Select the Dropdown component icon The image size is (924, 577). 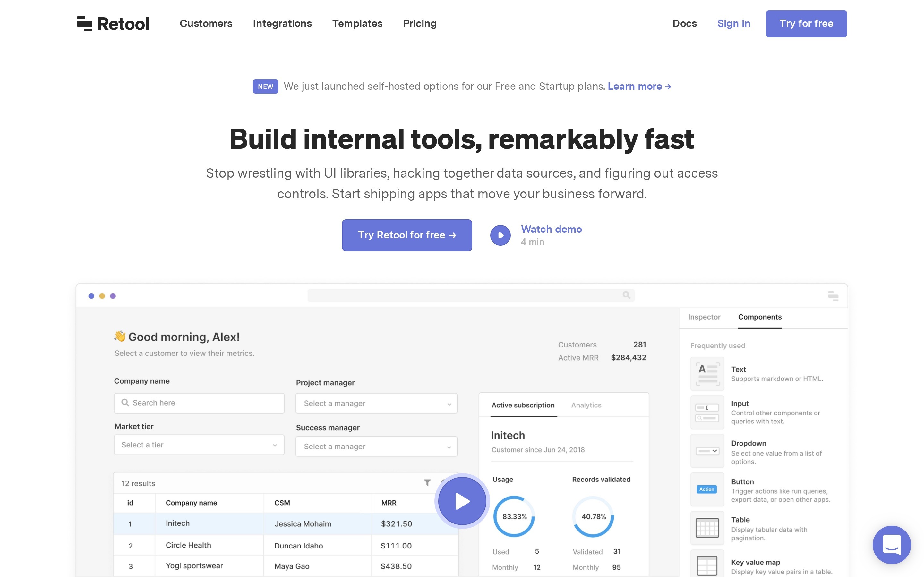pyautogui.click(x=707, y=451)
